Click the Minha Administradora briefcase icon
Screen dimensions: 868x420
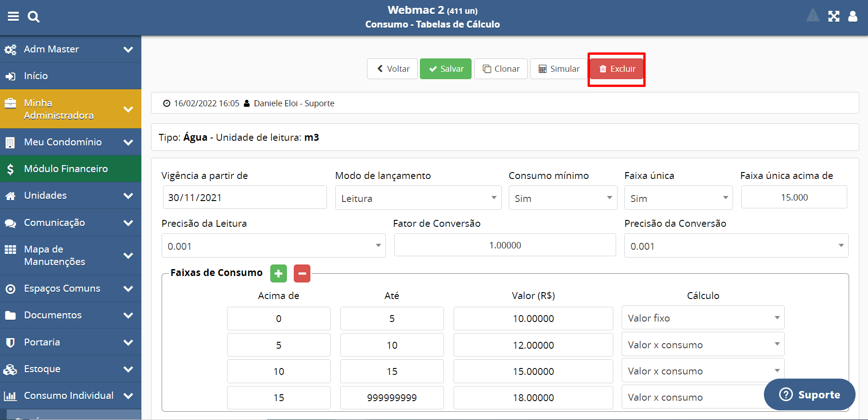[11, 103]
